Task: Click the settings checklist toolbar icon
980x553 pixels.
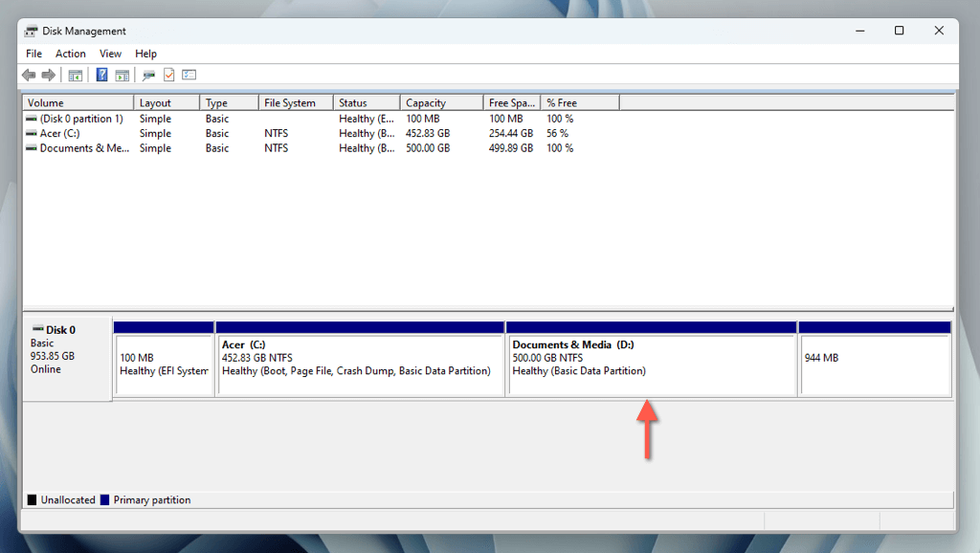Action: coord(189,75)
